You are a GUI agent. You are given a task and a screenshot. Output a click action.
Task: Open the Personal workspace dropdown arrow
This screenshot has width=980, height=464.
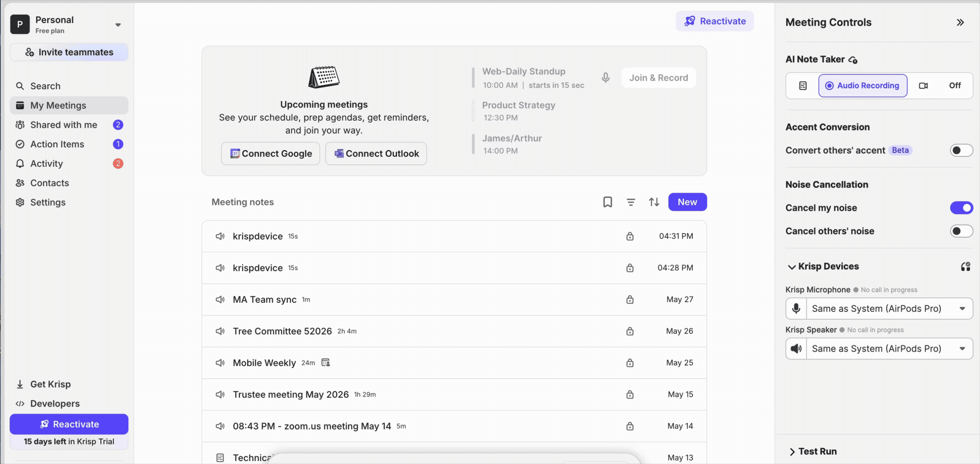(118, 25)
